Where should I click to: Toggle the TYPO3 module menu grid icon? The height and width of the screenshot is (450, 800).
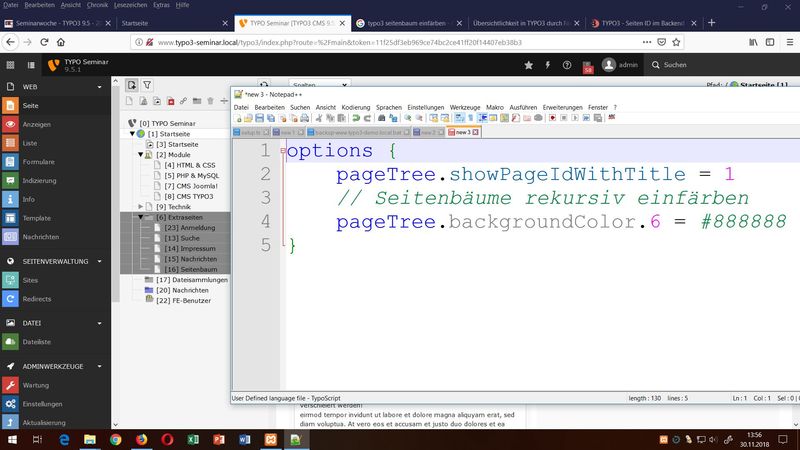(x=11, y=65)
